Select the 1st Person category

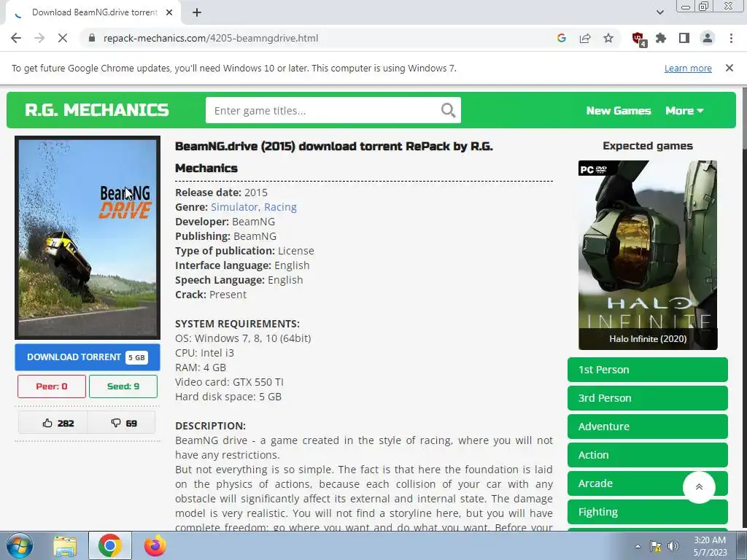pos(648,370)
